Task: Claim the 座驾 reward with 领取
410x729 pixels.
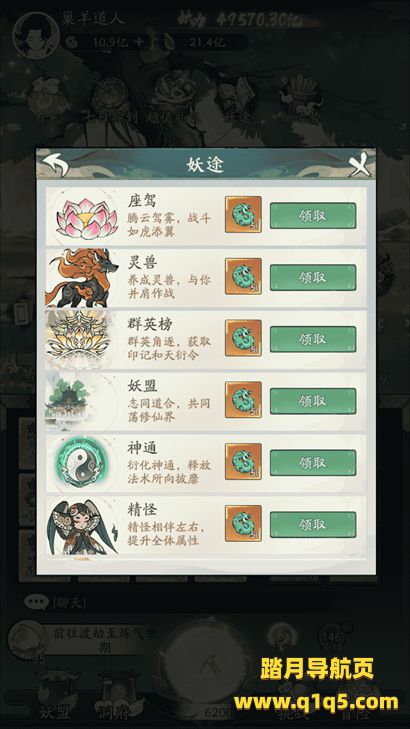Action: click(x=313, y=215)
